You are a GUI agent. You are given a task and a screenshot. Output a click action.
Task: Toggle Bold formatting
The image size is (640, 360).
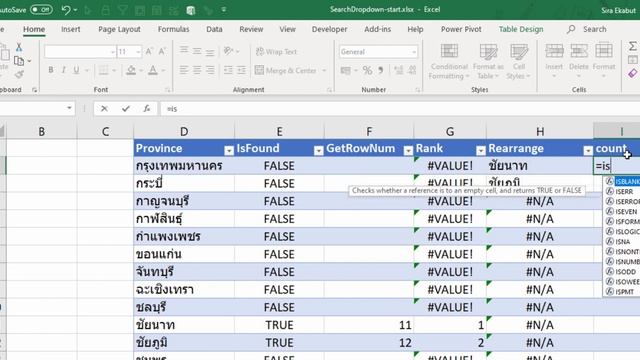click(51, 70)
